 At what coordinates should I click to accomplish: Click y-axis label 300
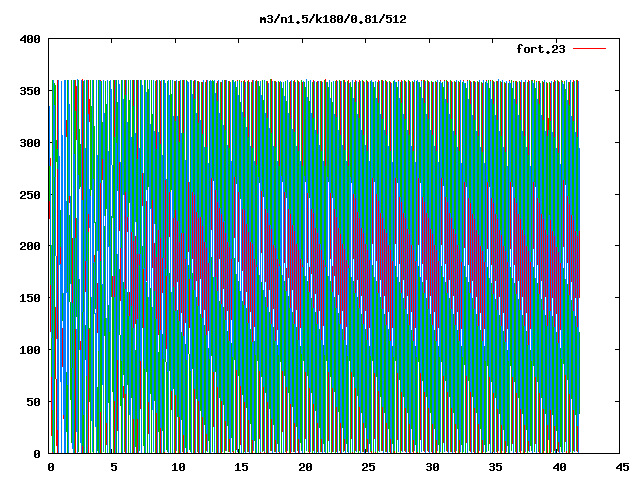30,143
